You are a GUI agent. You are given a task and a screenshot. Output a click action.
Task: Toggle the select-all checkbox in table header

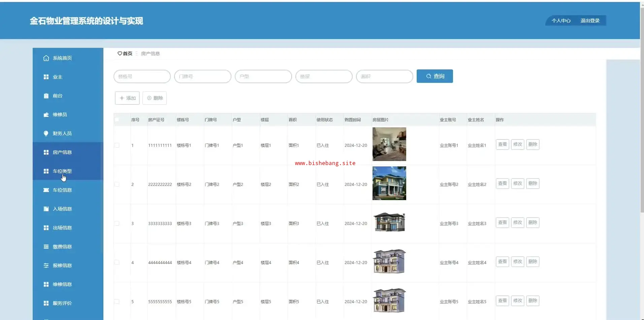point(117,120)
